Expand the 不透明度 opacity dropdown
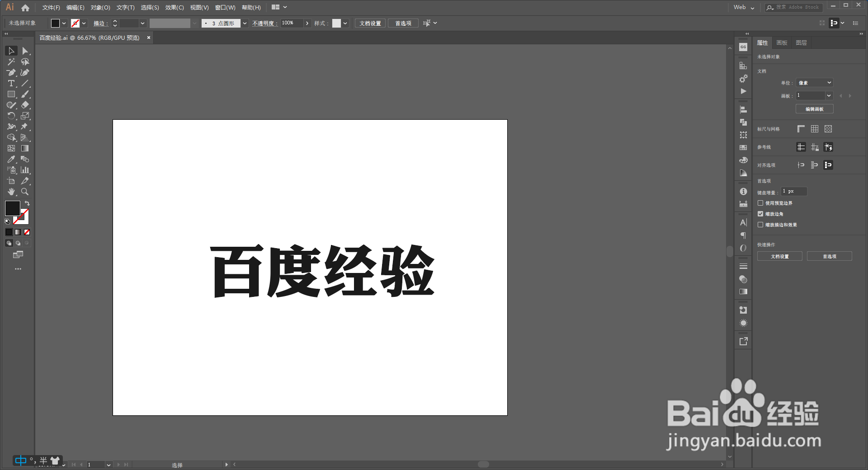 pos(307,23)
